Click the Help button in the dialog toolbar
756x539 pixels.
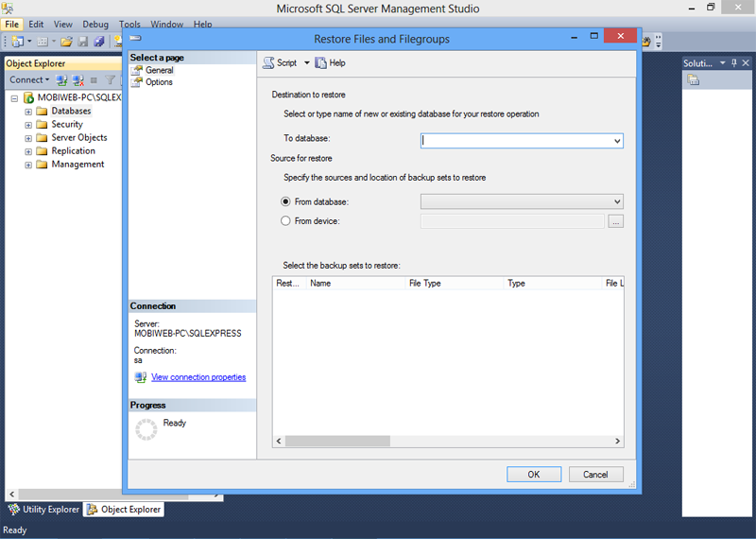click(x=330, y=62)
